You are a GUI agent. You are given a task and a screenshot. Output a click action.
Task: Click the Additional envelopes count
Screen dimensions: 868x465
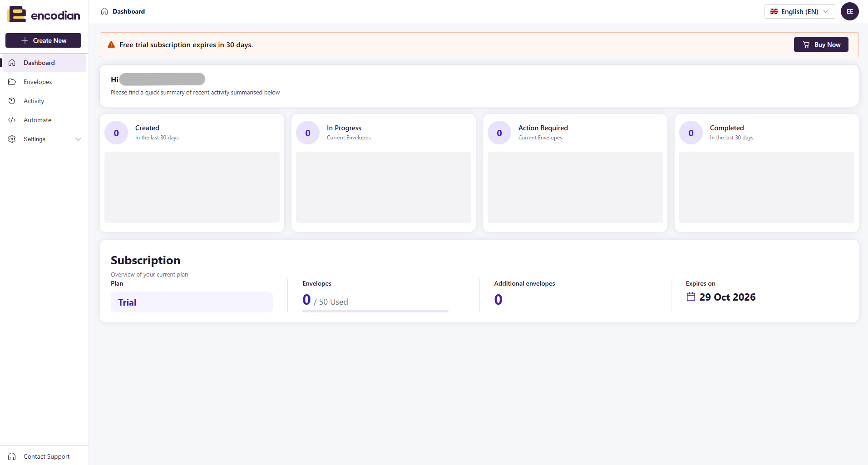tap(498, 300)
